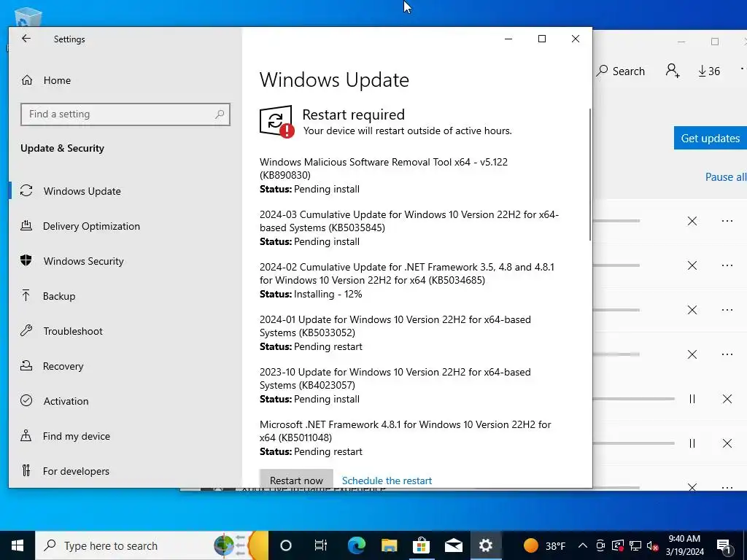The image size is (747, 560).
Task: Open the Home page in Settings
Action: (x=57, y=80)
